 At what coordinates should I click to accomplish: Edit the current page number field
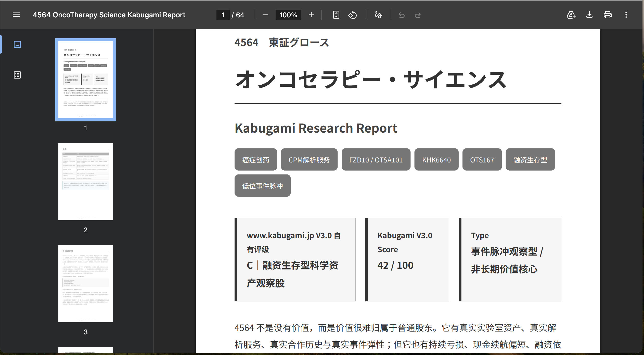point(223,15)
